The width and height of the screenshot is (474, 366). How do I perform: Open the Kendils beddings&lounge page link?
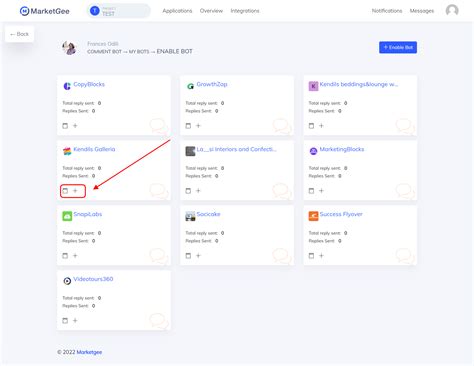tap(359, 84)
